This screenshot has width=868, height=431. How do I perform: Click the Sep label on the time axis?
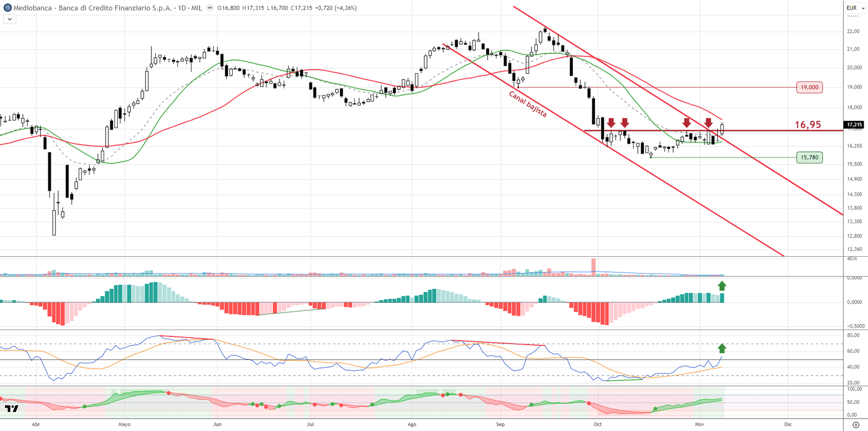pos(500,424)
